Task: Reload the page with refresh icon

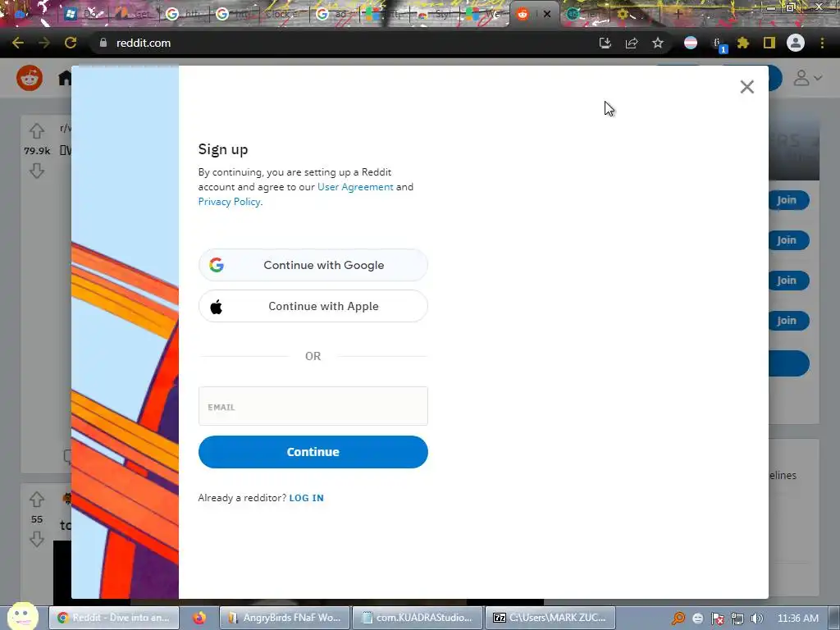Action: point(71,43)
